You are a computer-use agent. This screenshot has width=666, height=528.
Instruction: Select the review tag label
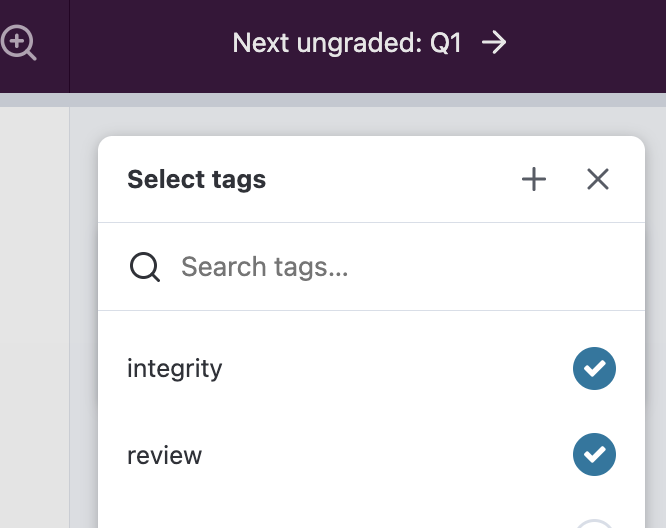pyautogui.click(x=165, y=455)
